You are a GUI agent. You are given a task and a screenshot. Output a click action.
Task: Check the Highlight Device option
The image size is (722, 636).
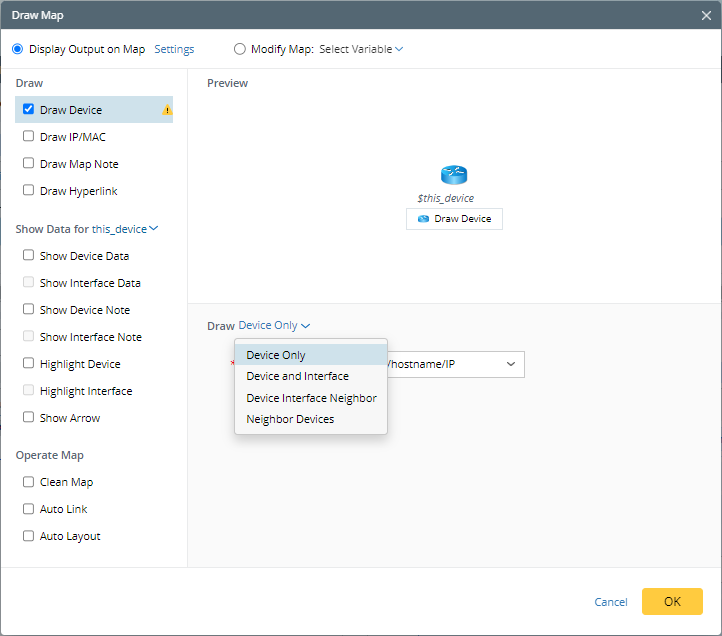click(x=29, y=364)
